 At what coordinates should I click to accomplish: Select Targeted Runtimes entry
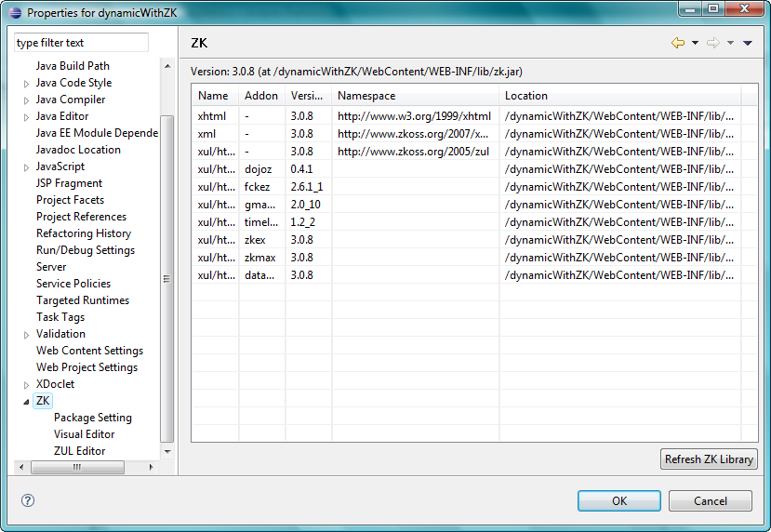[x=83, y=299]
